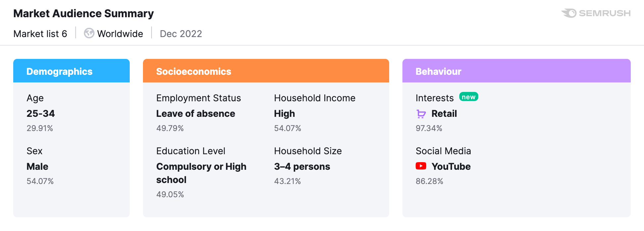Open the Retail interest details
This screenshot has width=644, height=231.
444,114
